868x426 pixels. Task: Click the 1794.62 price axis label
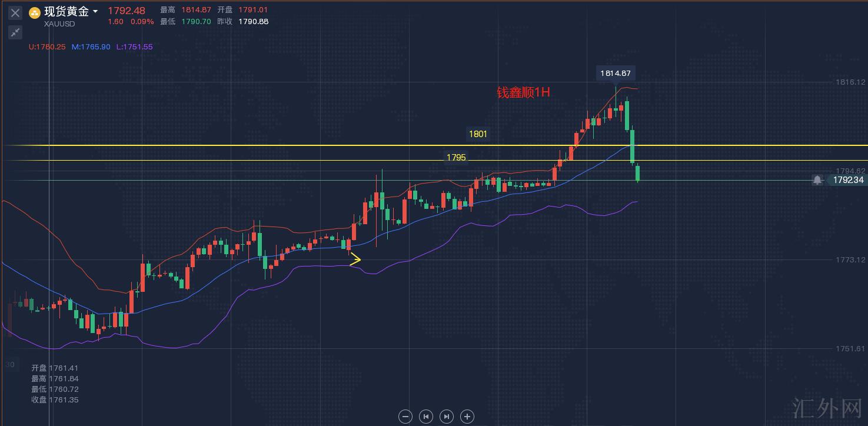click(850, 171)
